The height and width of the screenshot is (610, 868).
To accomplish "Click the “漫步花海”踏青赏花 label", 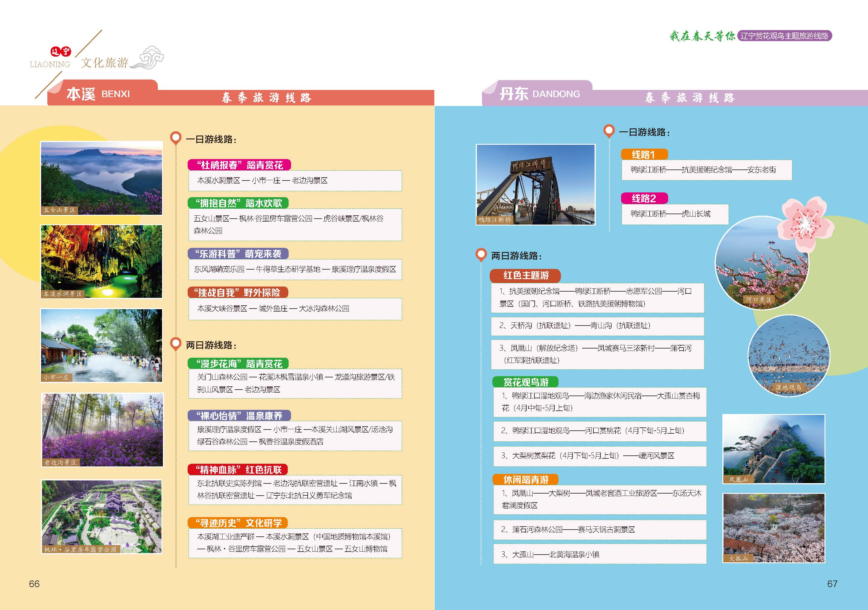I will click(238, 364).
